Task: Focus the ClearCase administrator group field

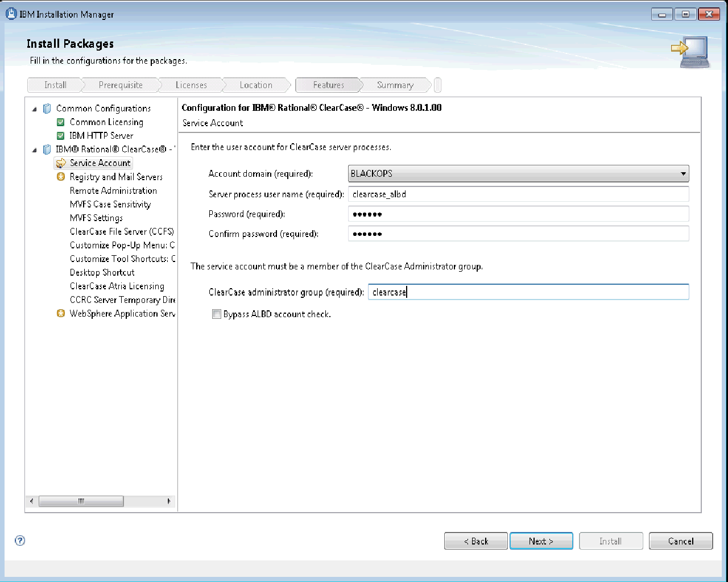Action: click(x=528, y=292)
